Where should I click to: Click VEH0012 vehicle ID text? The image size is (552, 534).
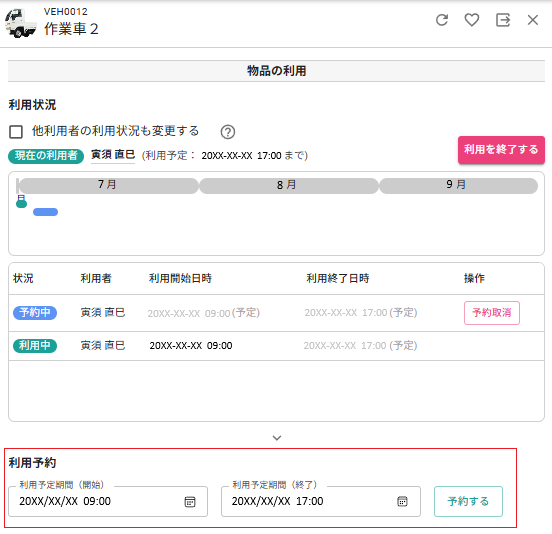tap(65, 12)
